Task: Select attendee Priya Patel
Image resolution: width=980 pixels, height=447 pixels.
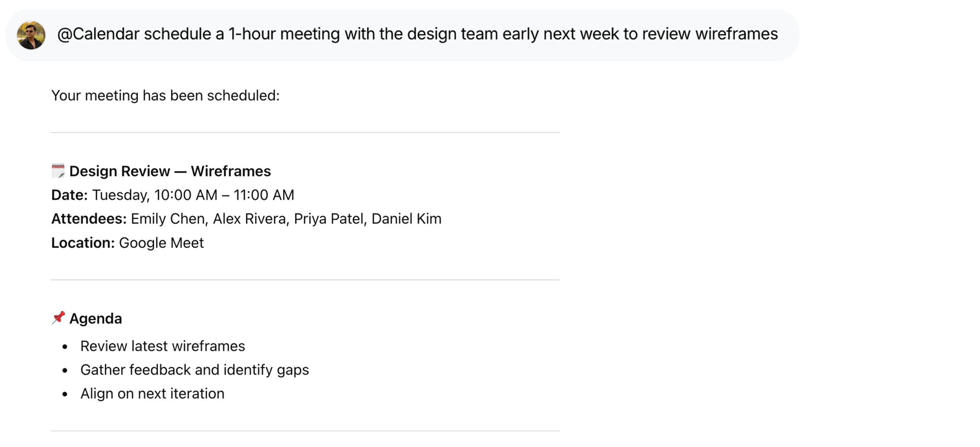Action: pos(329,219)
